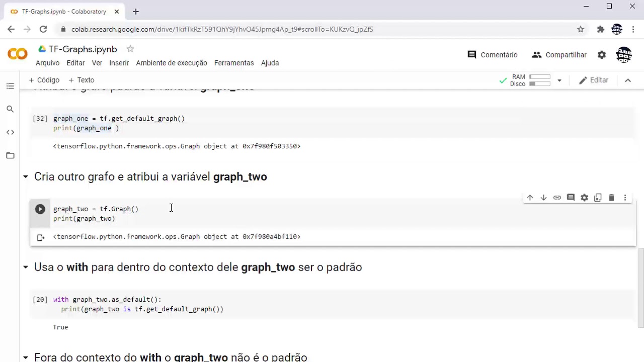
Task: View site information lock icon
Action: click(x=63, y=29)
